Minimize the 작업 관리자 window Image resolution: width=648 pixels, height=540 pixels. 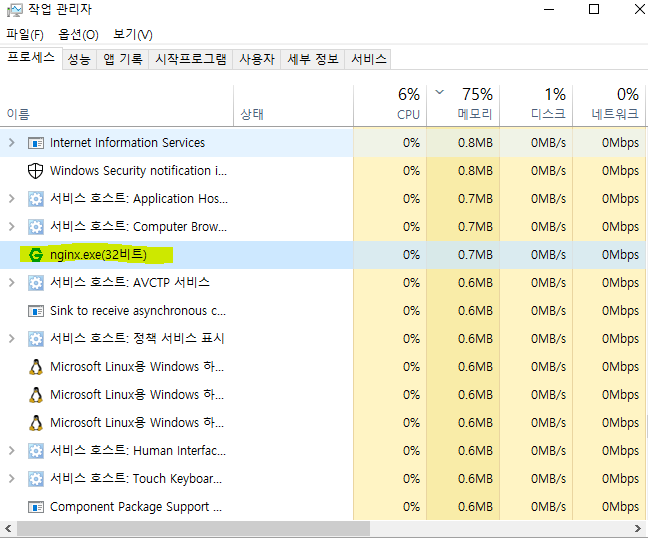pyautogui.click(x=549, y=9)
